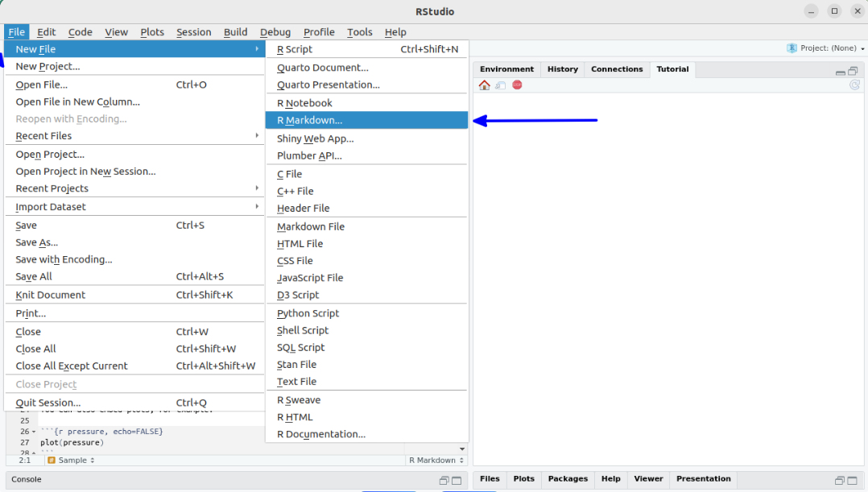Open the File menu
This screenshot has height=492, width=868.
pyautogui.click(x=17, y=32)
